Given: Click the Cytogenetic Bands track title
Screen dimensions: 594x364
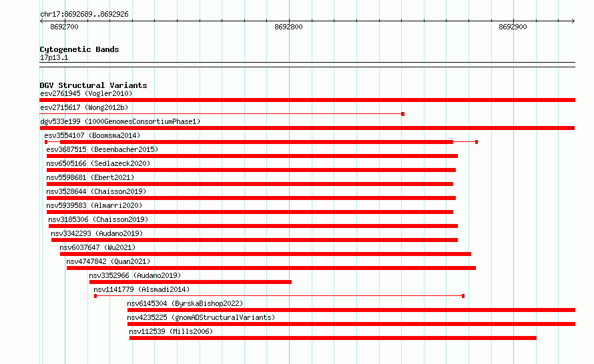Looking at the screenshot, I should point(79,49).
